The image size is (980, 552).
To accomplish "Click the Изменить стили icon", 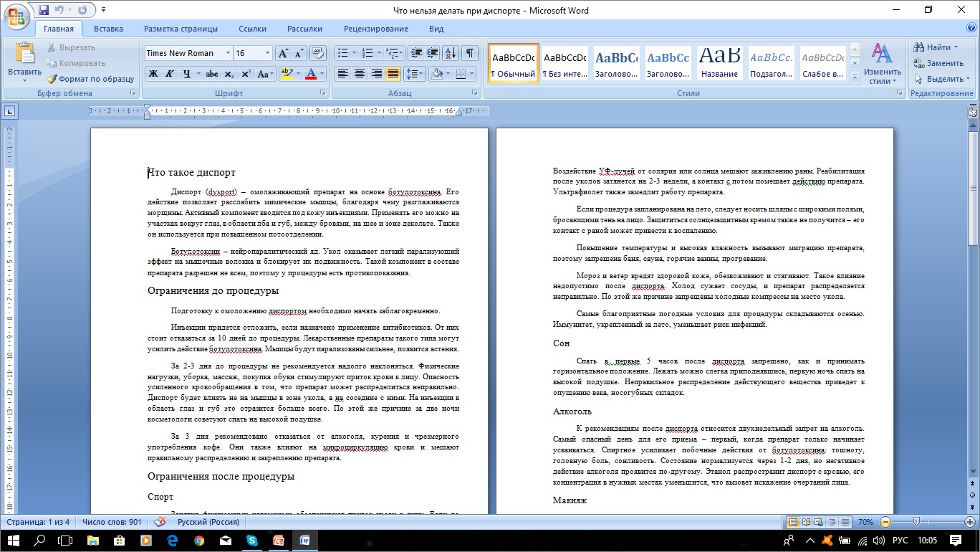I will point(882,54).
